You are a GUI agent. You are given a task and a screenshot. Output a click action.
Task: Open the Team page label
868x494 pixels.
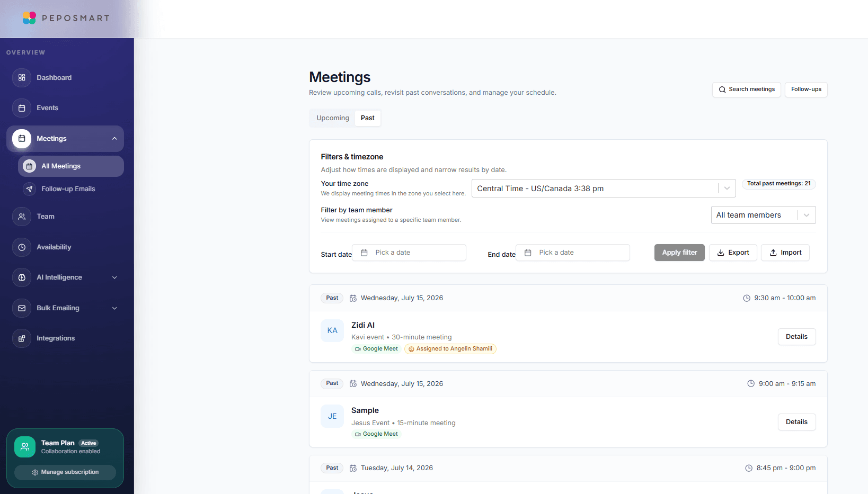pyautogui.click(x=46, y=217)
